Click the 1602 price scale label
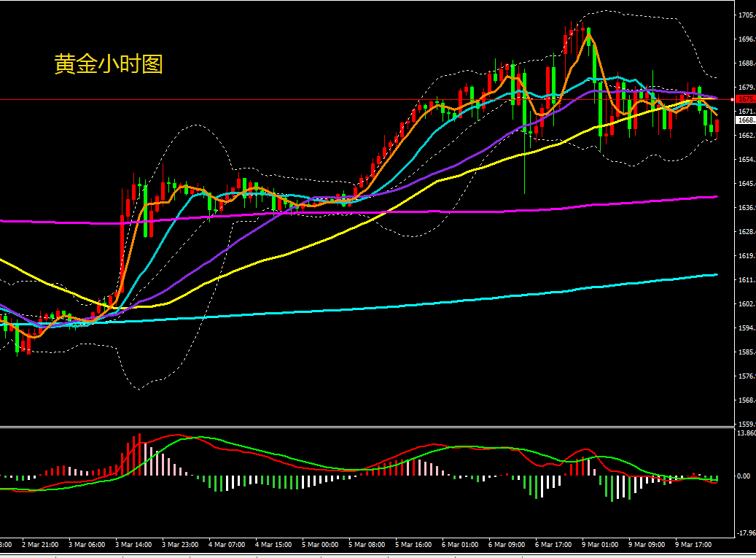This screenshot has height=558, width=756. pyautogui.click(x=747, y=304)
